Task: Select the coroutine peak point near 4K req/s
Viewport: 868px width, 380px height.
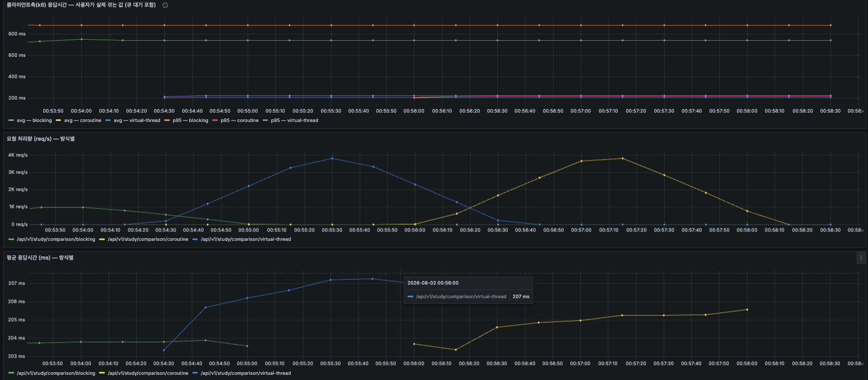Action: (622, 158)
